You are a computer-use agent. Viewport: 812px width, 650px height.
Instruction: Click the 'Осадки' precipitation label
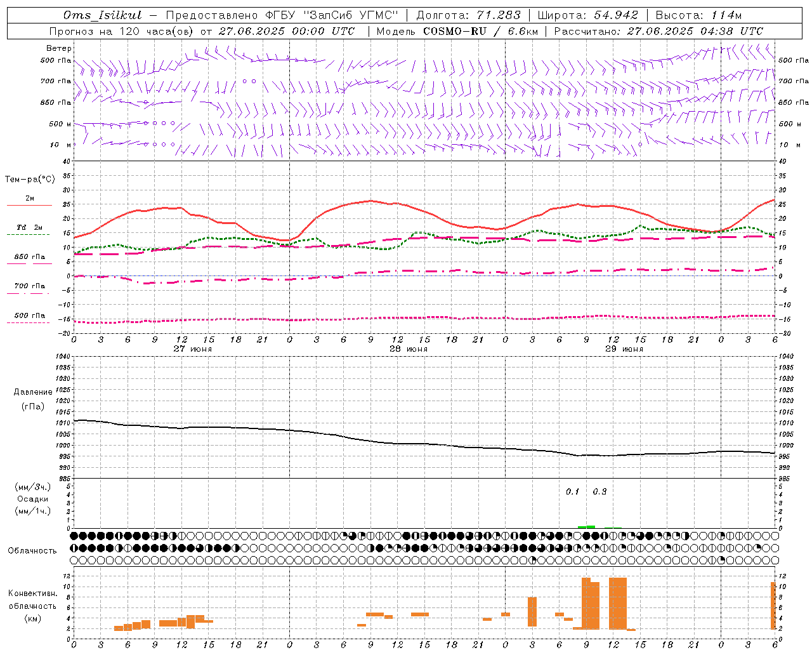point(33,499)
